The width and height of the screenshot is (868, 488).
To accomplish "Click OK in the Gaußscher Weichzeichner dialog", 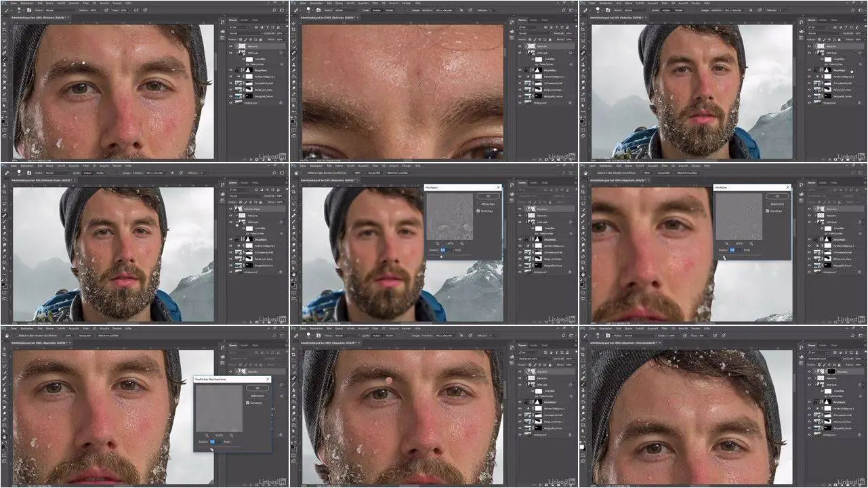I will 257,388.
